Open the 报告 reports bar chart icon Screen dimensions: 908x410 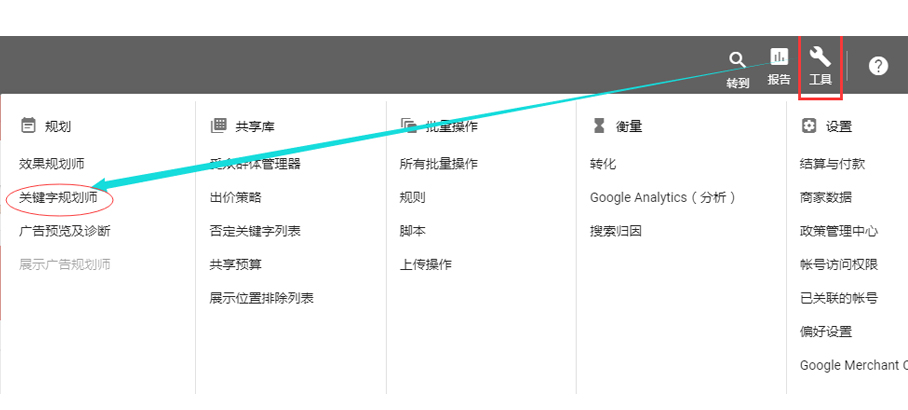coord(779,57)
